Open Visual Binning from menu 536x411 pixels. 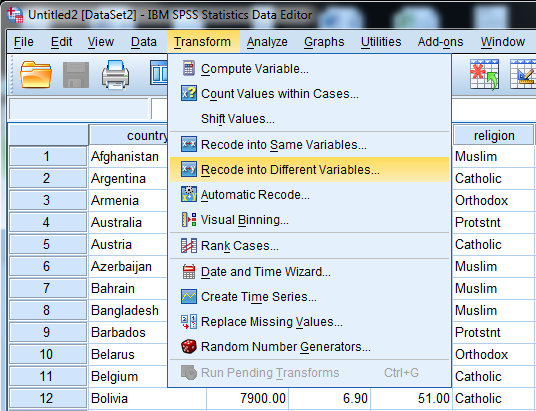(309, 220)
